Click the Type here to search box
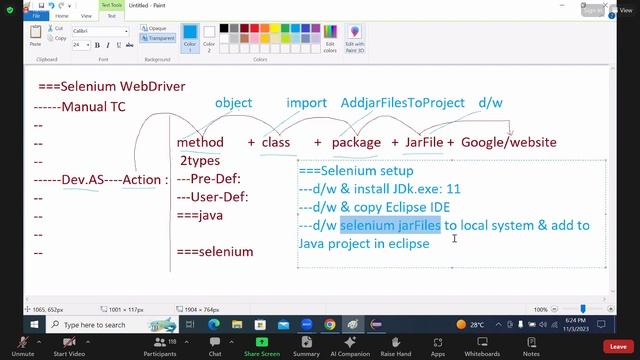The width and height of the screenshot is (640, 360). (x=113, y=325)
